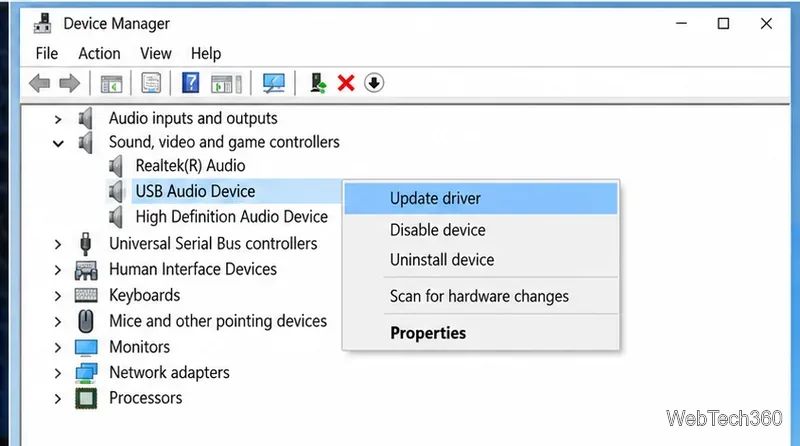Click the Network adapters category icon
800x446 pixels.
[x=86, y=373]
